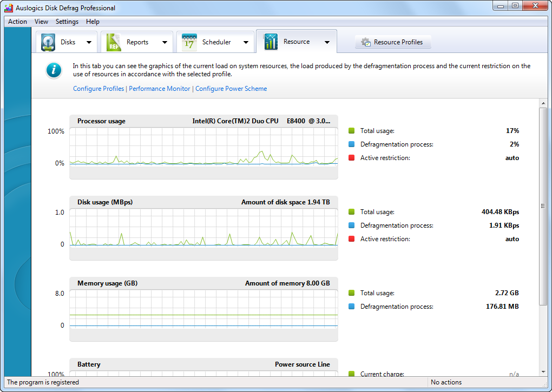Screen dimensions: 552x392
Task: Open the Action menu
Action: (18, 22)
